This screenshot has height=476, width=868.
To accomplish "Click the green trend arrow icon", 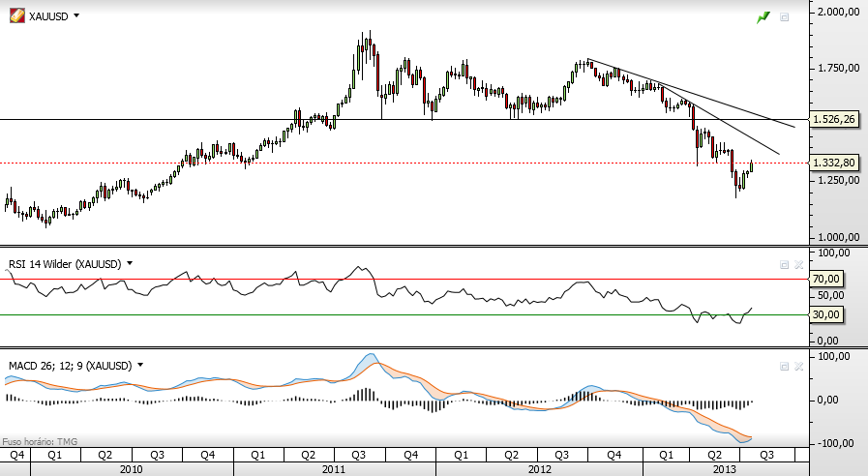I will click(x=763, y=17).
